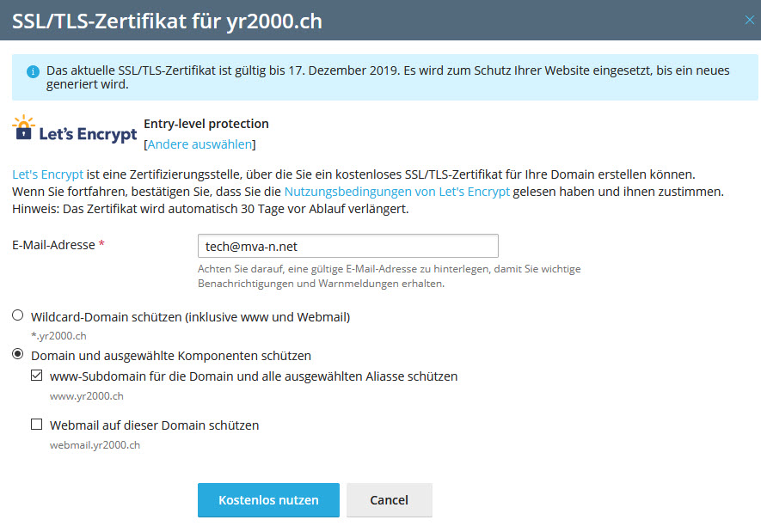Open the 'Andere auswählen' link

[200, 144]
